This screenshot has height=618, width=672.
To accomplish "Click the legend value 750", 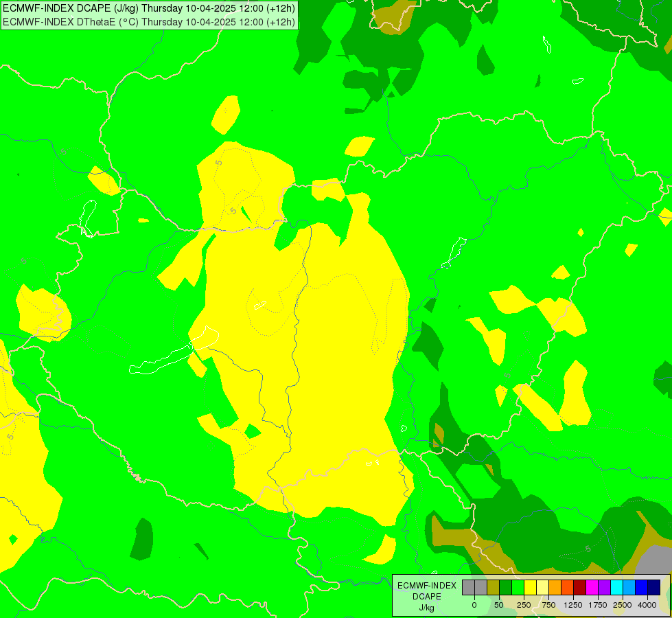I will [x=548, y=605].
